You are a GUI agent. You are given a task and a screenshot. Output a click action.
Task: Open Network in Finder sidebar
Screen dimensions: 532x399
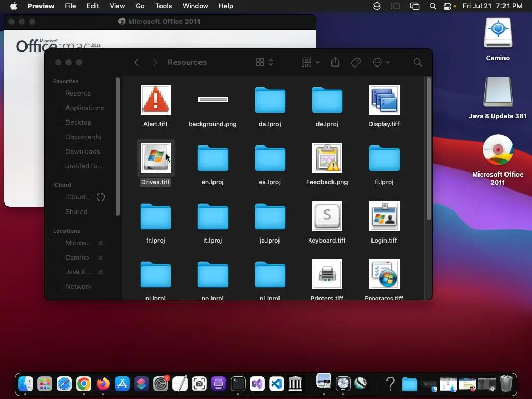click(78, 287)
